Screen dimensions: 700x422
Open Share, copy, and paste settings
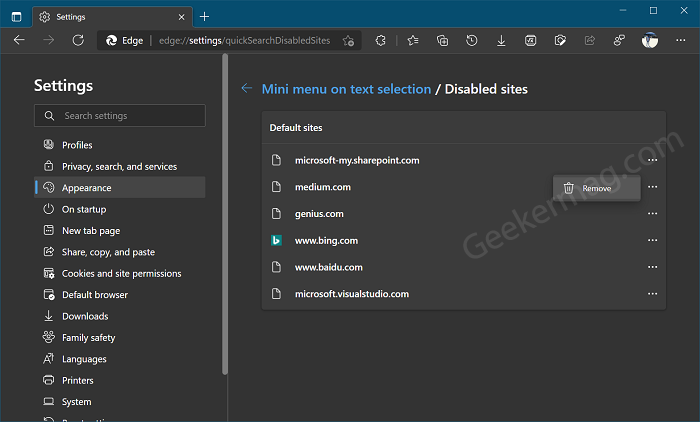click(x=120, y=252)
